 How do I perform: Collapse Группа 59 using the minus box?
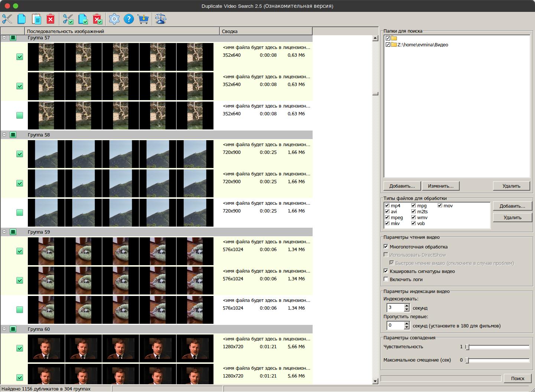click(4, 232)
